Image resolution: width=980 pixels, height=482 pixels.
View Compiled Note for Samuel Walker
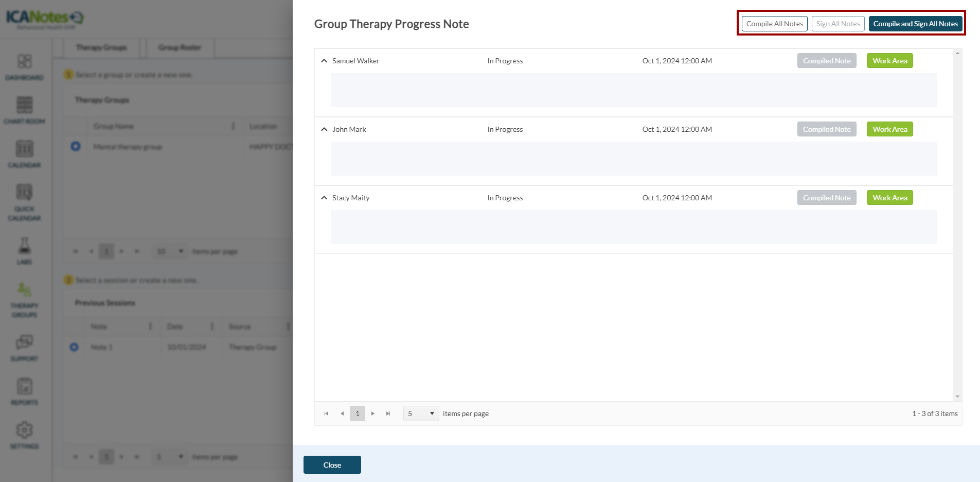coord(827,61)
